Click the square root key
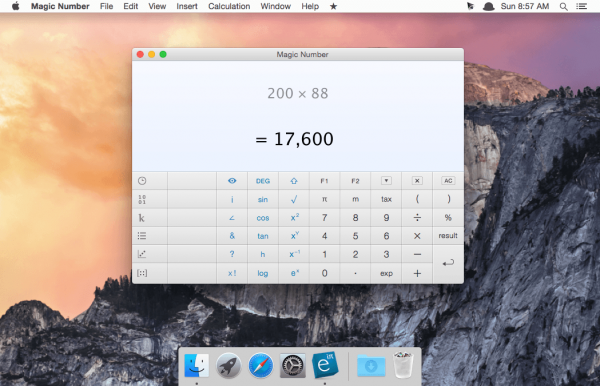This screenshot has width=600, height=386. (294, 199)
